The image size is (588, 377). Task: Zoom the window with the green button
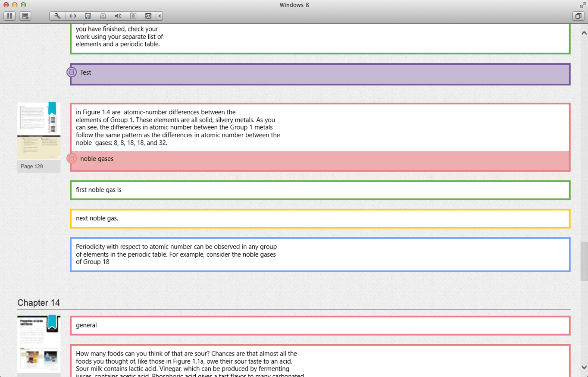tap(23, 5)
